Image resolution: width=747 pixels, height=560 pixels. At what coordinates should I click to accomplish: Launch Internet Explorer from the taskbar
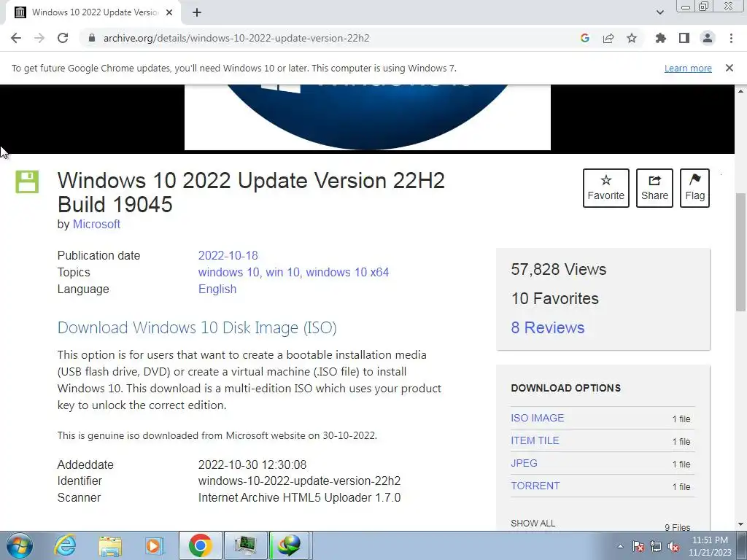(65, 545)
